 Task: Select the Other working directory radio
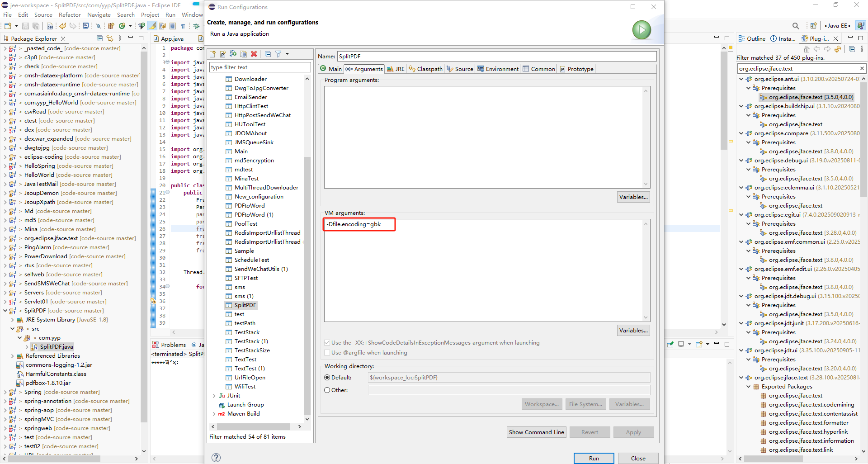click(327, 390)
